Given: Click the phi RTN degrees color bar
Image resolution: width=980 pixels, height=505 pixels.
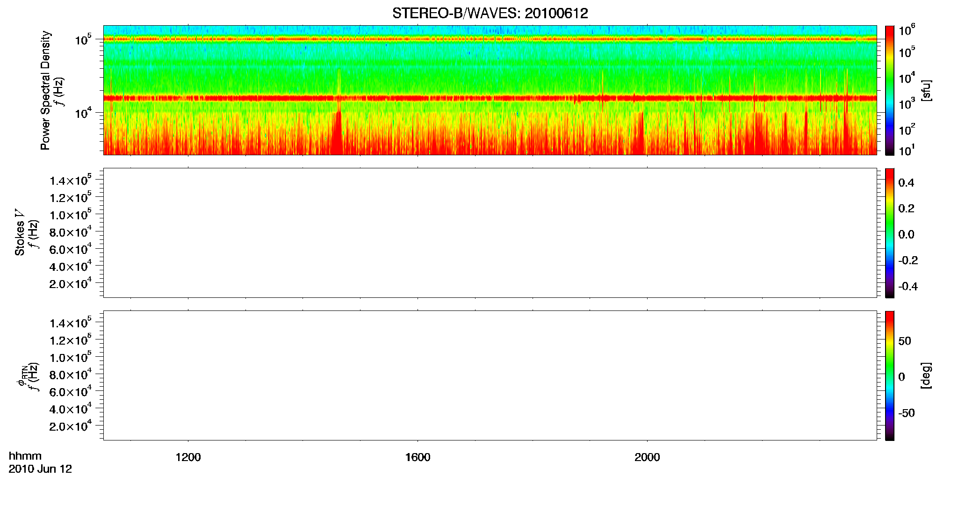Looking at the screenshot, I should [x=890, y=375].
